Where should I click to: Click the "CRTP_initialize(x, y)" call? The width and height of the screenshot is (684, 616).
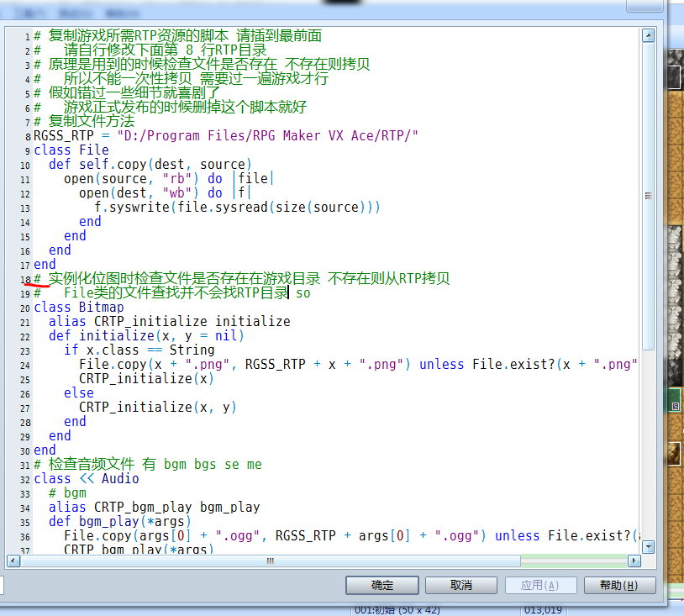point(157,407)
